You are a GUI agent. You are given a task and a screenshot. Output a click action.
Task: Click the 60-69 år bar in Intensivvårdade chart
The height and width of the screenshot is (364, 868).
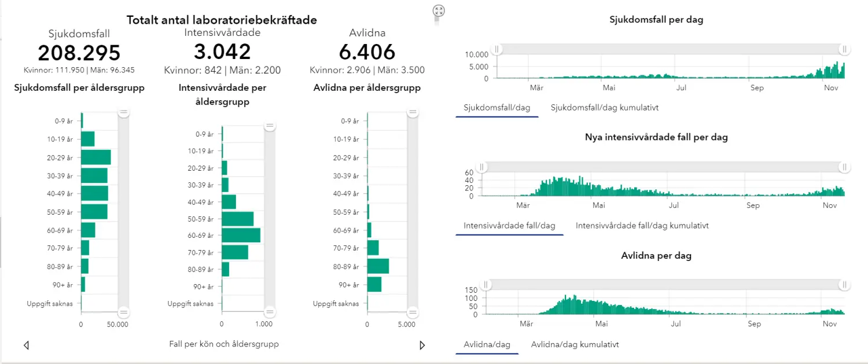pyautogui.click(x=241, y=236)
